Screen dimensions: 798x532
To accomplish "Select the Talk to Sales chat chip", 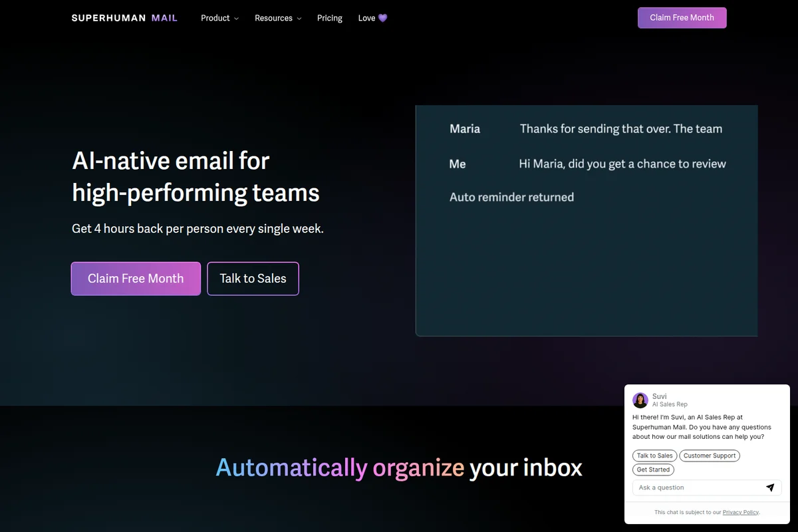I will (x=654, y=456).
